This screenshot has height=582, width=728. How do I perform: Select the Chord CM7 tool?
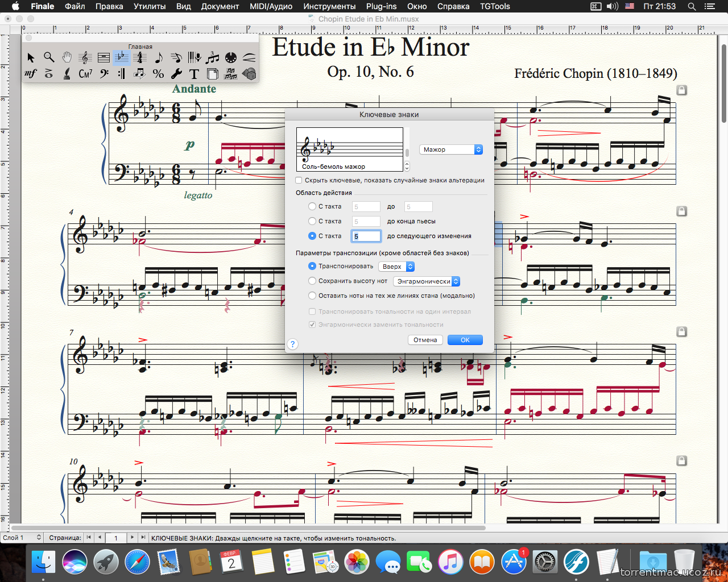[85, 73]
